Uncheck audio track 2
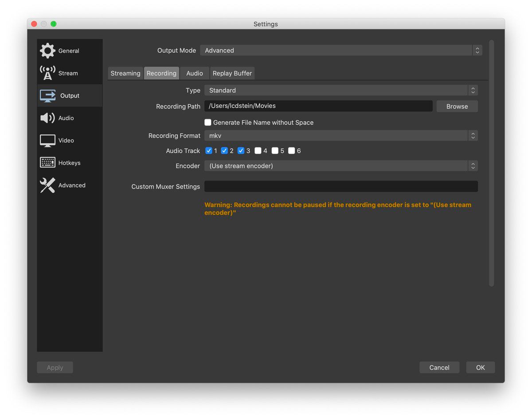The height and width of the screenshot is (419, 532). coord(224,151)
